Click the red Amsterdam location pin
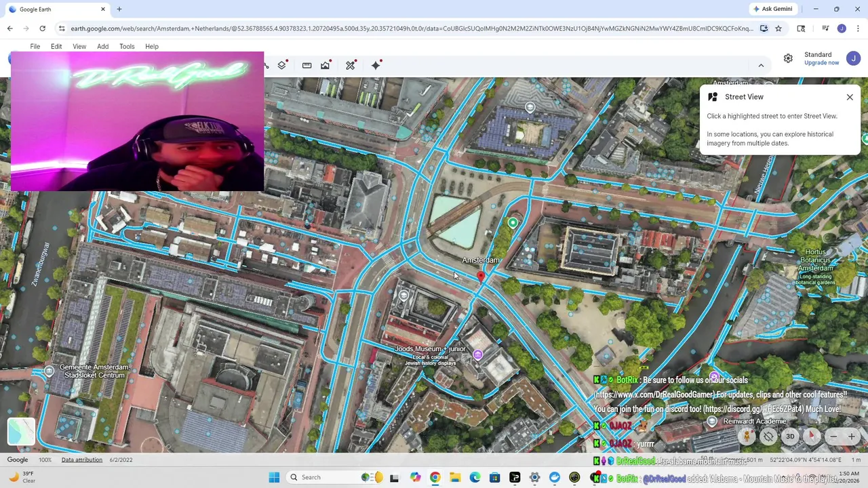The height and width of the screenshot is (488, 868). [481, 276]
